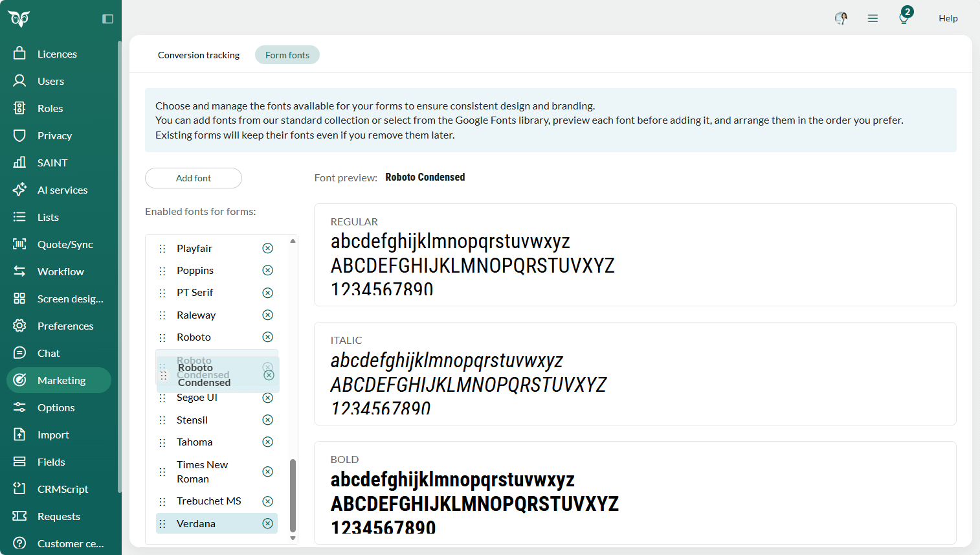Open the Help link
Screen dimensions: 980x555
[948, 18]
